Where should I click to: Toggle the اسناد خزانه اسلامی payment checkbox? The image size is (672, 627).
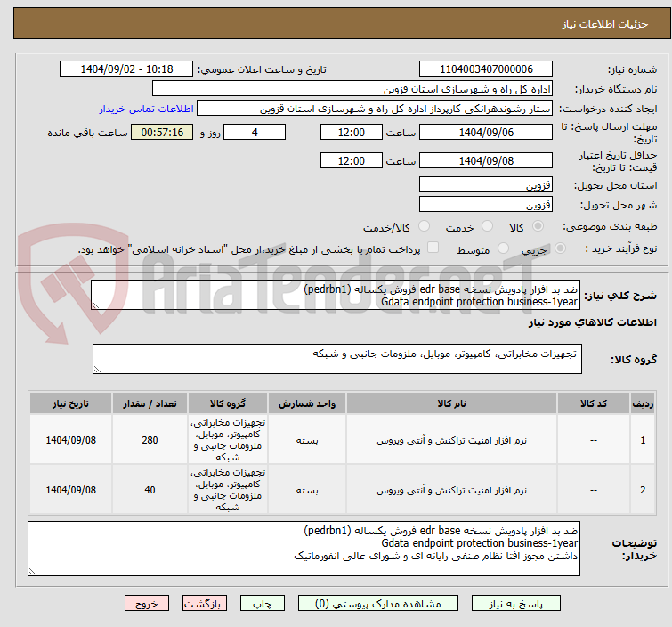point(433,248)
